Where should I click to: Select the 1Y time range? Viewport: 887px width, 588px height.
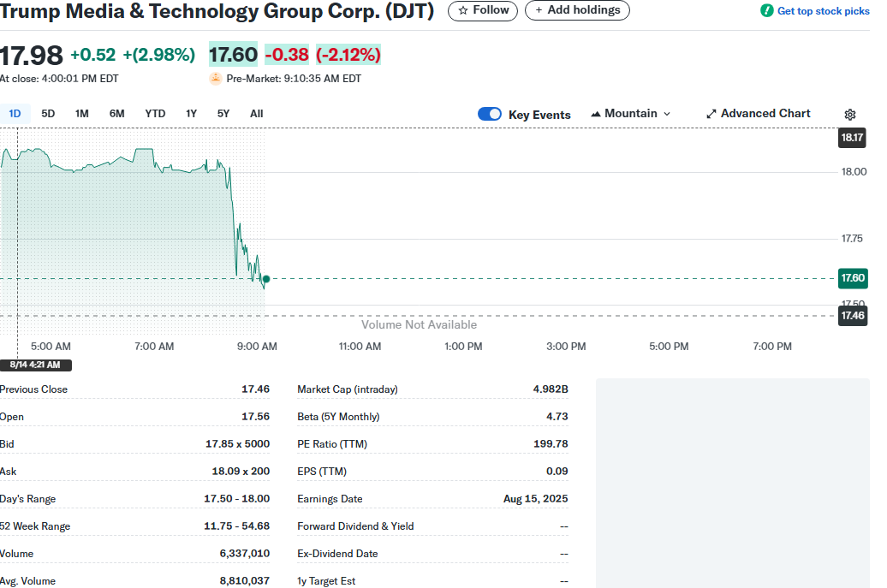(191, 114)
